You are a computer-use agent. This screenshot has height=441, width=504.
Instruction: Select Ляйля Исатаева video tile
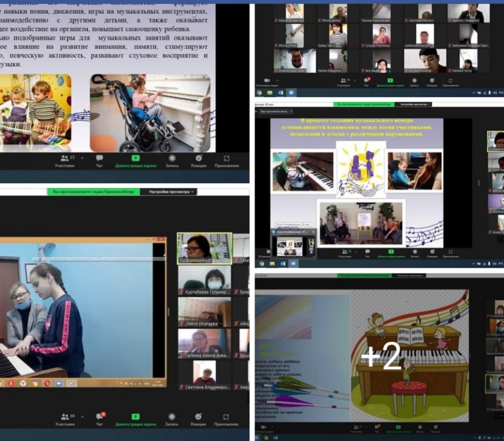click(204, 312)
